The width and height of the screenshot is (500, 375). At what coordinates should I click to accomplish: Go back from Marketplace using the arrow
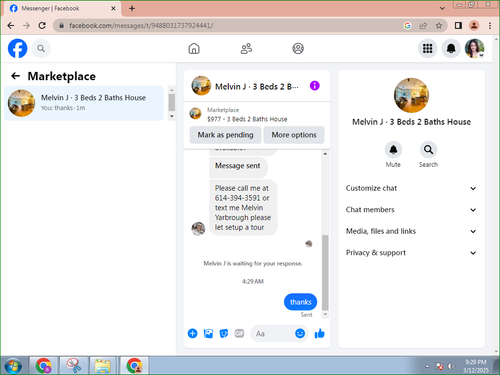click(x=15, y=76)
